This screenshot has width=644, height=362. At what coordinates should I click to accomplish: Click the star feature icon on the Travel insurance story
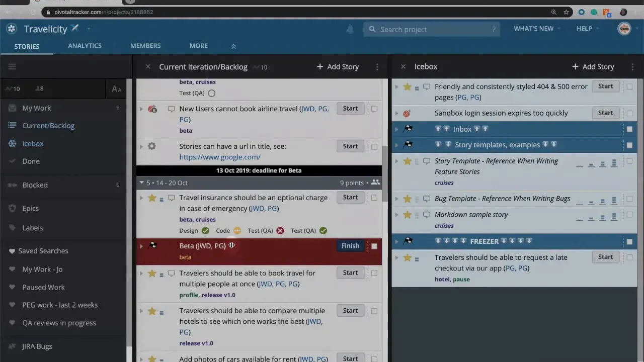click(152, 198)
